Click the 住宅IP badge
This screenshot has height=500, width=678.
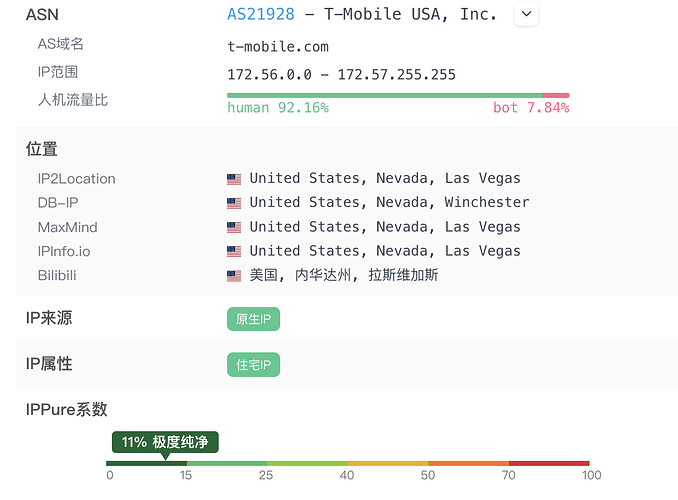click(x=253, y=365)
